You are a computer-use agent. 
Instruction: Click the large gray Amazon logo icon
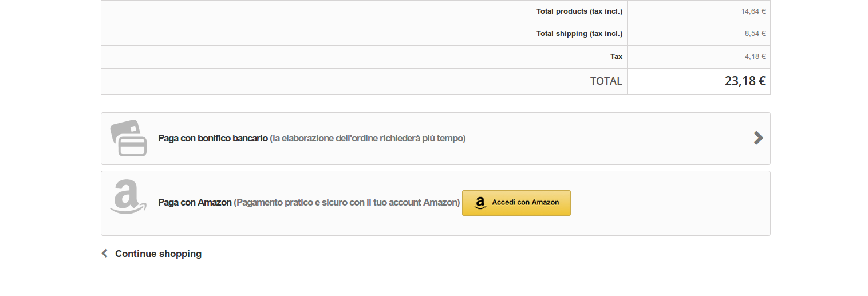point(128,197)
